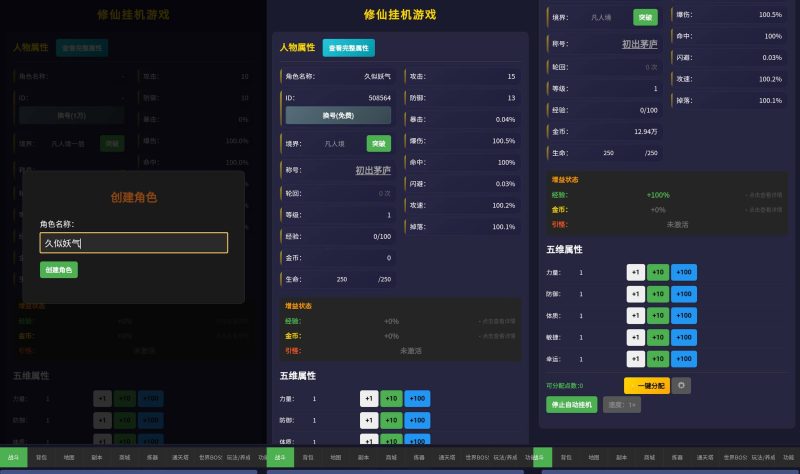The image size is (800, 474).
Task: Add +1 to 力量 in middle panel
Action: pos(369,398)
